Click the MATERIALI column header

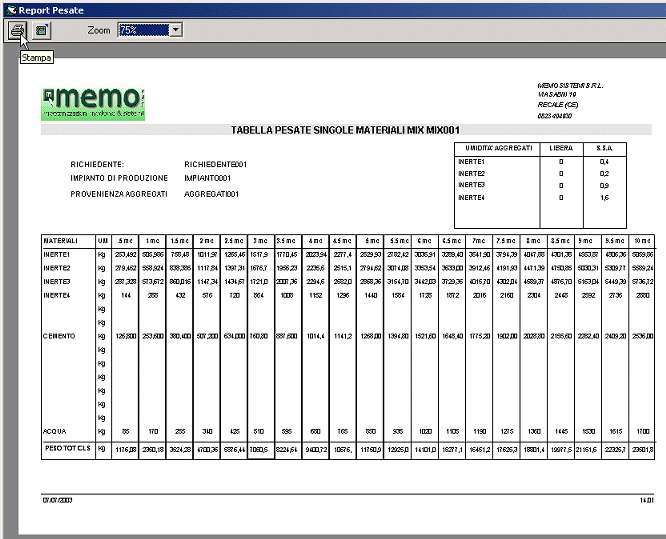tap(60, 241)
